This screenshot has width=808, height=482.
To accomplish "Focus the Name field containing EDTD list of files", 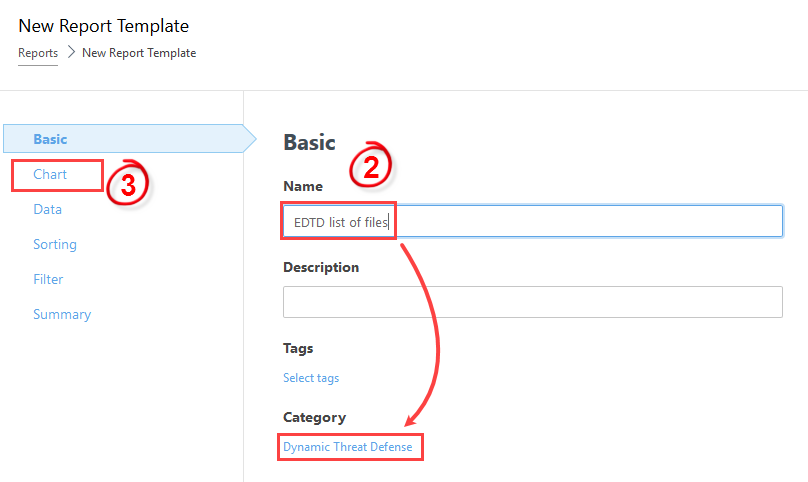I will 533,221.
